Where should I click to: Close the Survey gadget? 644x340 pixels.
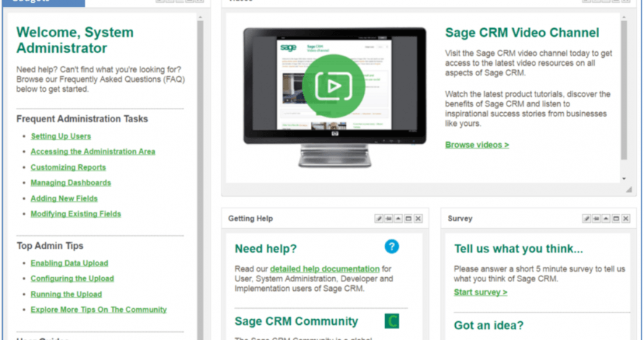[626, 218]
